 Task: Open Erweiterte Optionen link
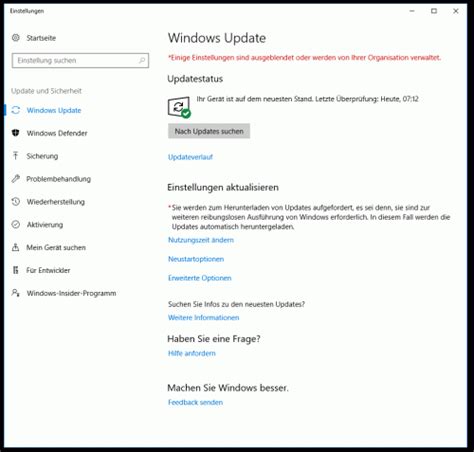tap(200, 278)
